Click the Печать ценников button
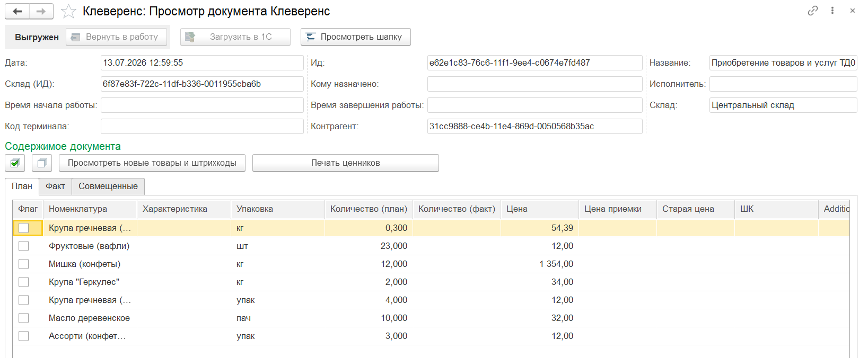 (346, 163)
